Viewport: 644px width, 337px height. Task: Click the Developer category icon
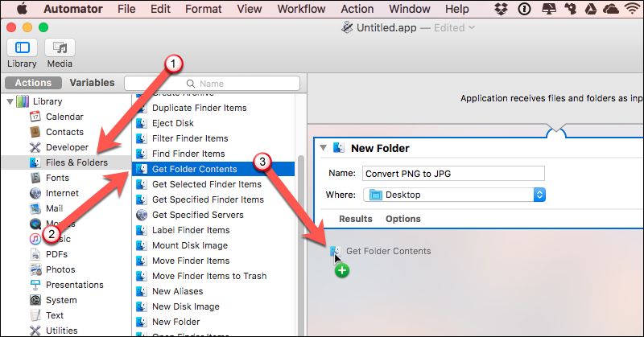[35, 147]
